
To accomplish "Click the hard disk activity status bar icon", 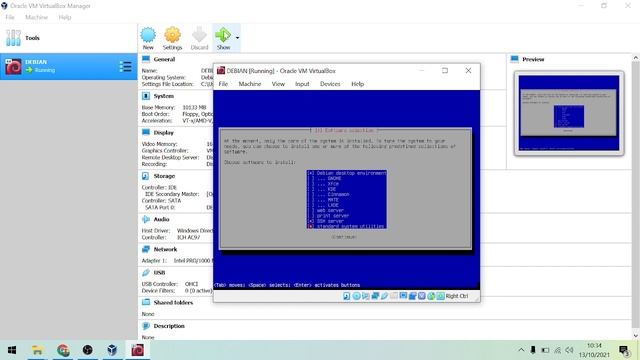I will 347,296.
